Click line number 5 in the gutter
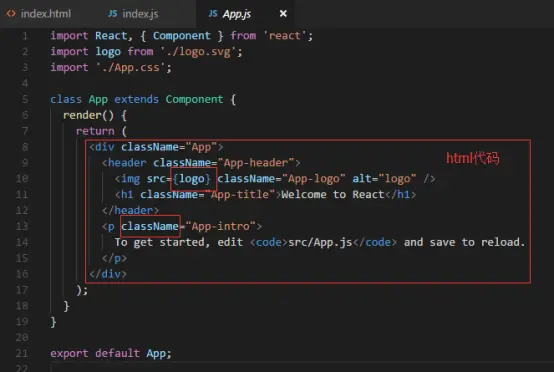This screenshot has width=554, height=372. pyautogui.click(x=25, y=99)
